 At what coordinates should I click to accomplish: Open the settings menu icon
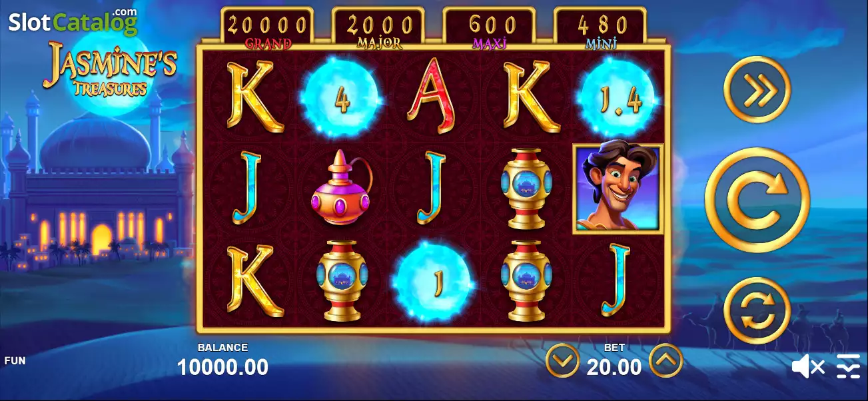tap(849, 366)
